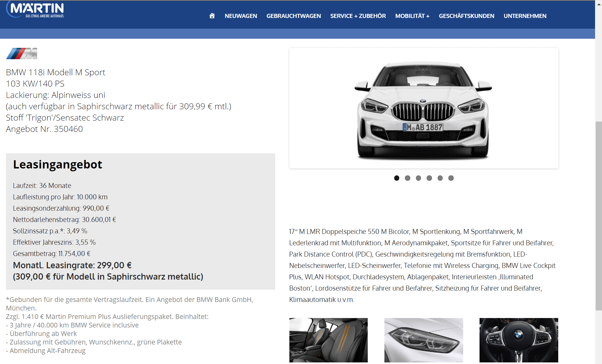
Task: Select the second carousel dot
Action: click(x=407, y=178)
